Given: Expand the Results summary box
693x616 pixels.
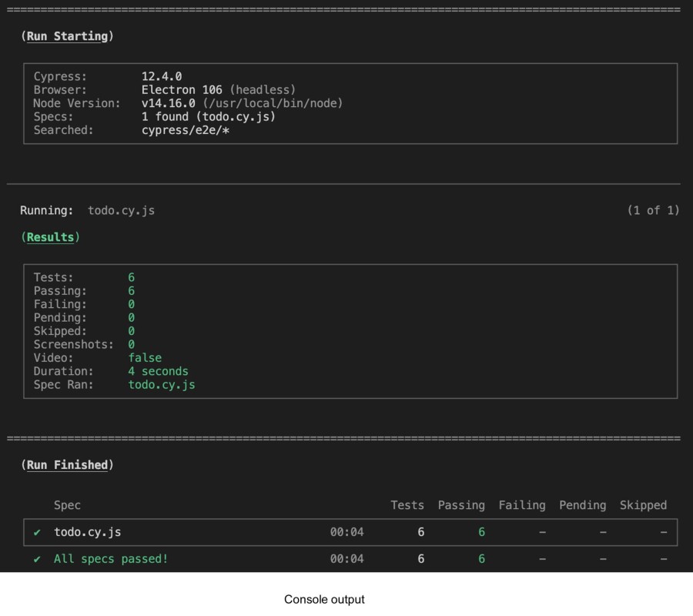Looking at the screenshot, I should coord(51,237).
